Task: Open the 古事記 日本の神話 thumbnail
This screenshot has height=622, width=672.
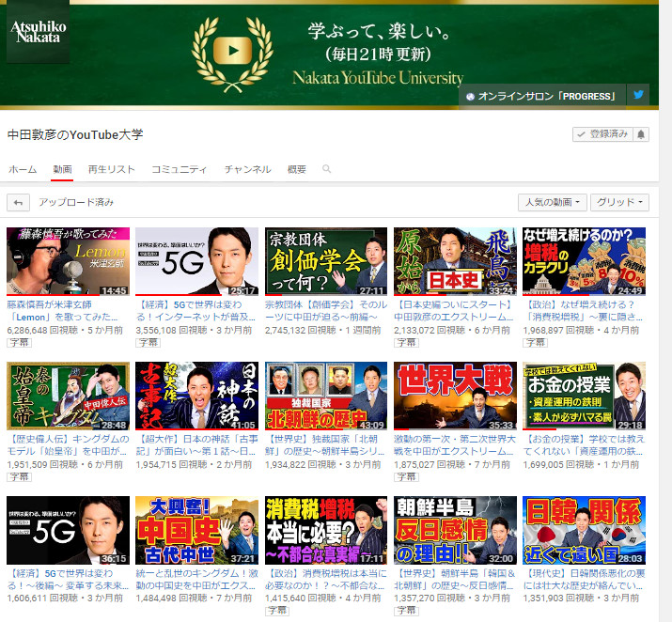Action: [x=196, y=396]
